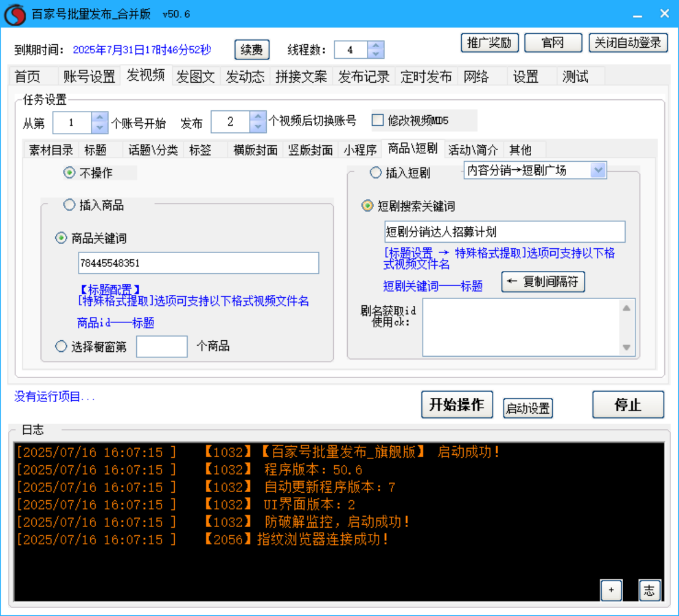This screenshot has width=679, height=616.
Task: Increase the starting account number spinner
Action: [99, 118]
